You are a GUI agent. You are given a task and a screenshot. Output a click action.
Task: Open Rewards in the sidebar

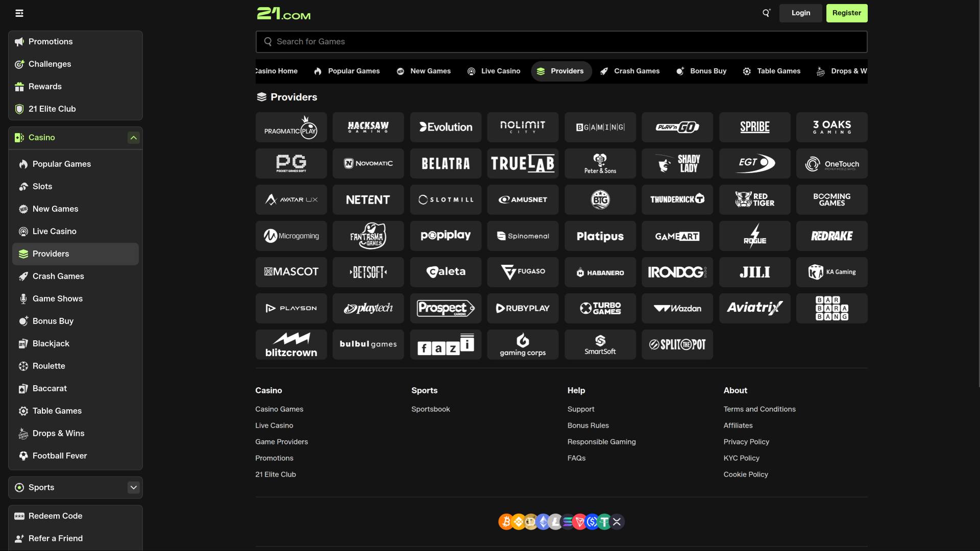pos(76,87)
